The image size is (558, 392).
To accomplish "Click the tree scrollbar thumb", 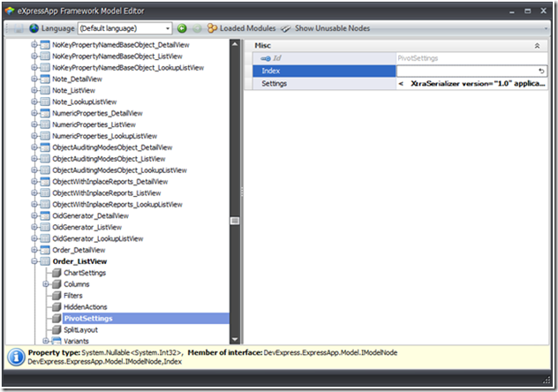I will [x=235, y=221].
